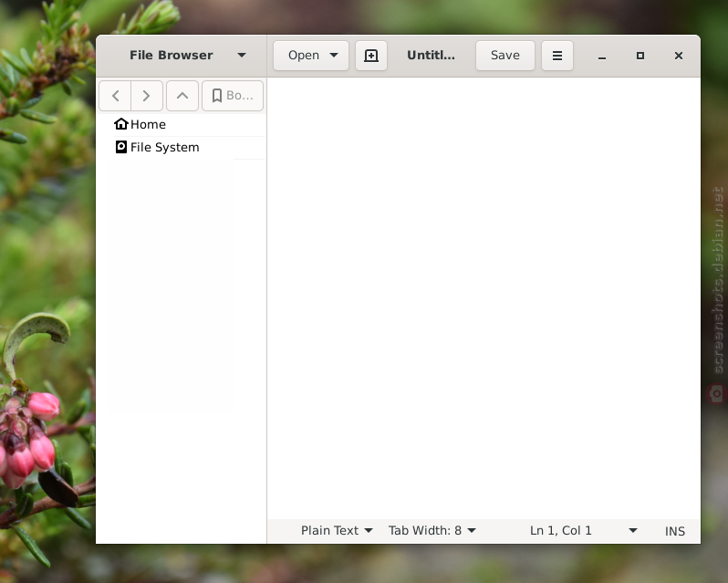Viewport: 728px width, 583px height.
Task: Expand the Open recent files arrow
Action: point(334,56)
